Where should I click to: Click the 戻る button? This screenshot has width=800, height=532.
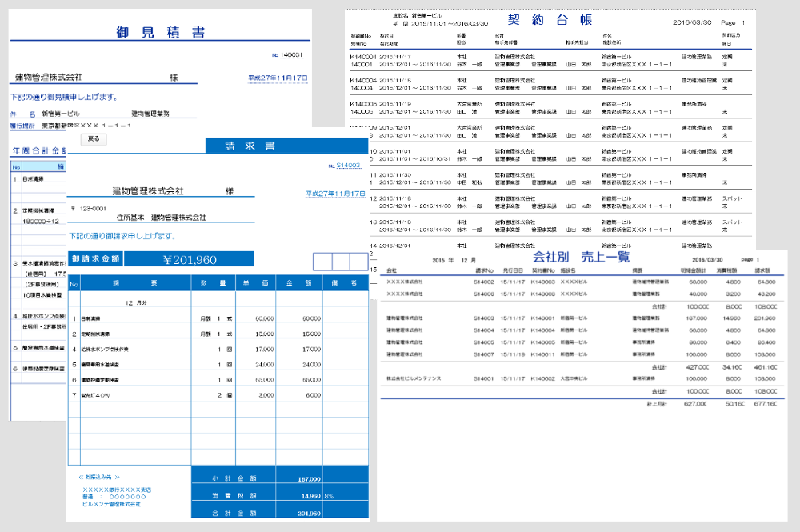coord(94,138)
